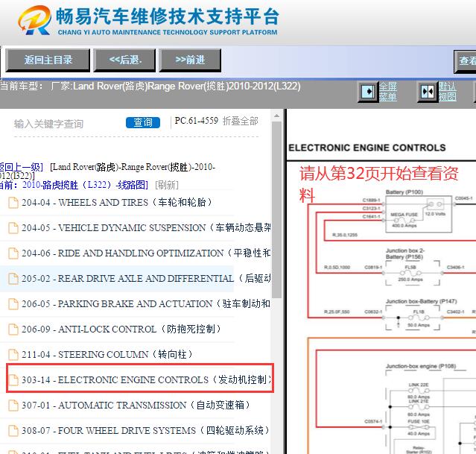Click the default view icon
The image size is (476, 454).
[x=428, y=92]
